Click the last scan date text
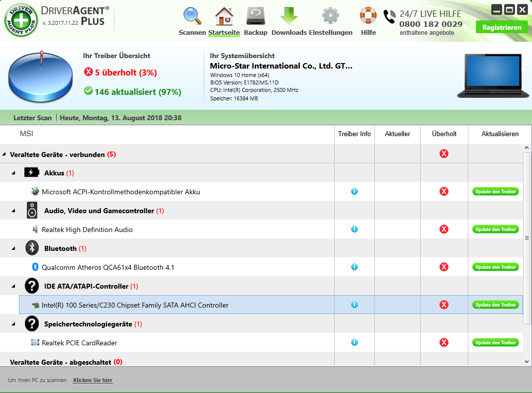This screenshot has height=393, width=532. 120,118
